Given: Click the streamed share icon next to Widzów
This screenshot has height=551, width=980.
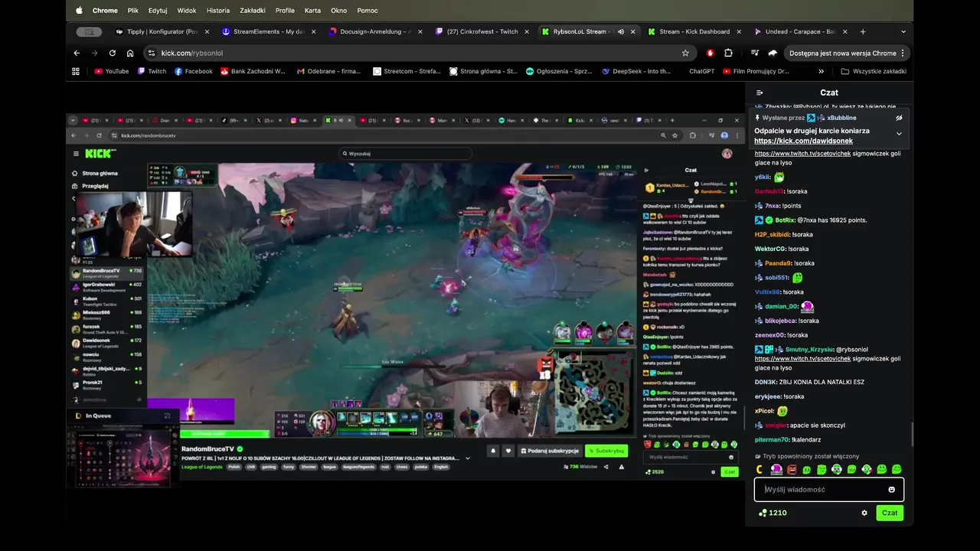Looking at the screenshot, I should (x=607, y=466).
